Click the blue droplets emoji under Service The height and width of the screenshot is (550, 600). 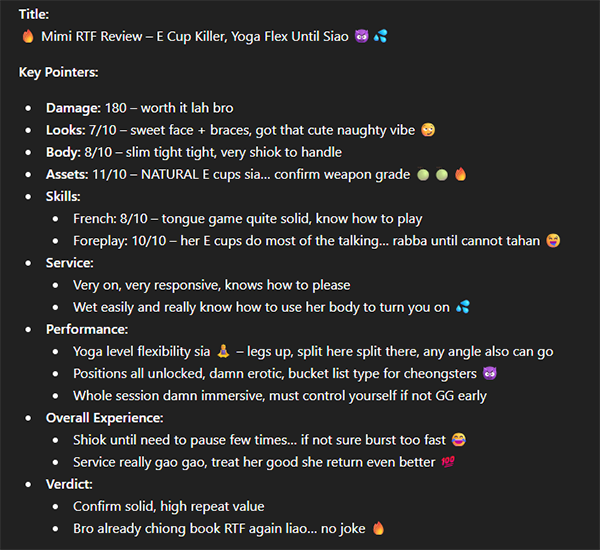pyautogui.click(x=463, y=307)
